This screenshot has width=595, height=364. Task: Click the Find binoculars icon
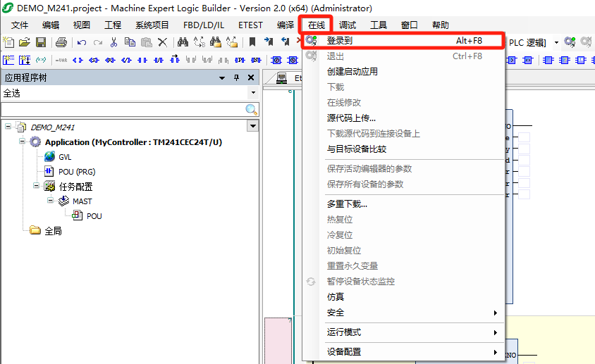(183, 42)
